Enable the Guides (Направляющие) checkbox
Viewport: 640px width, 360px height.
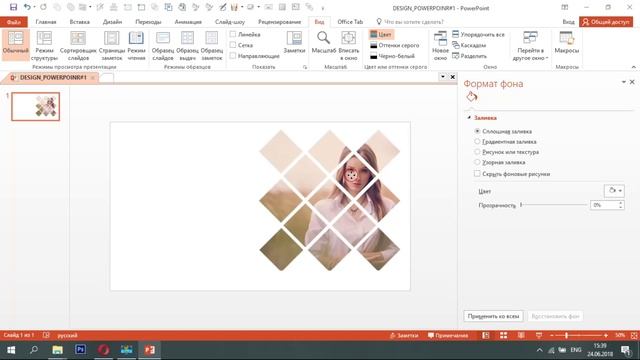(233, 56)
